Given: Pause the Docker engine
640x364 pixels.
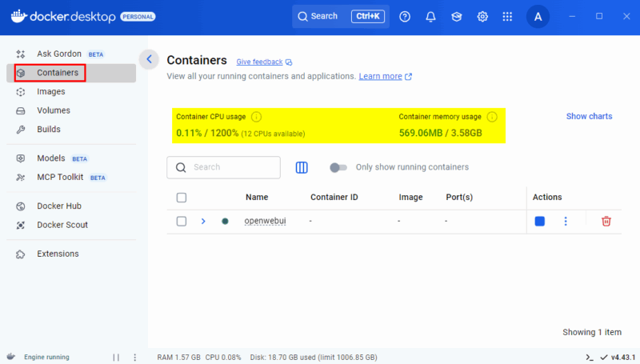Looking at the screenshot, I should tap(116, 358).
